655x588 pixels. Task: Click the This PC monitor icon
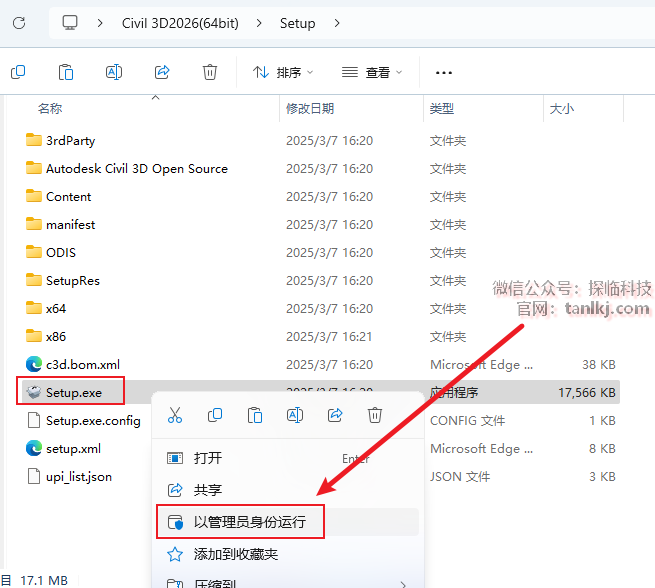[70, 23]
